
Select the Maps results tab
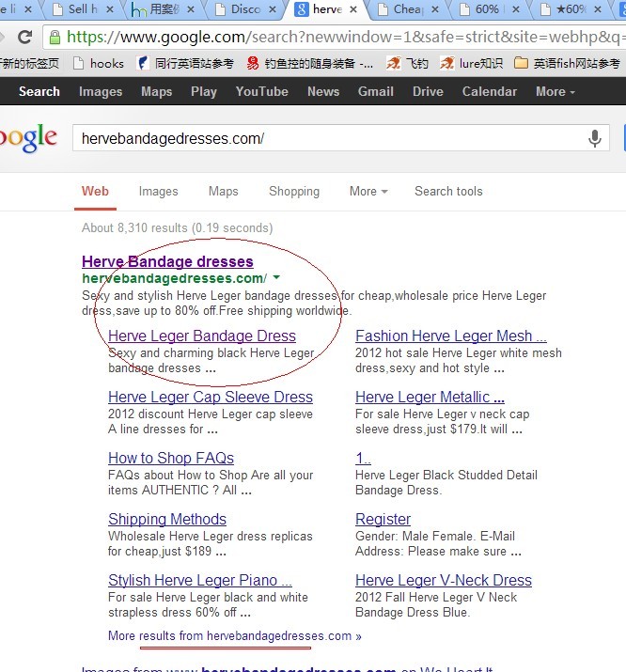coord(223,191)
